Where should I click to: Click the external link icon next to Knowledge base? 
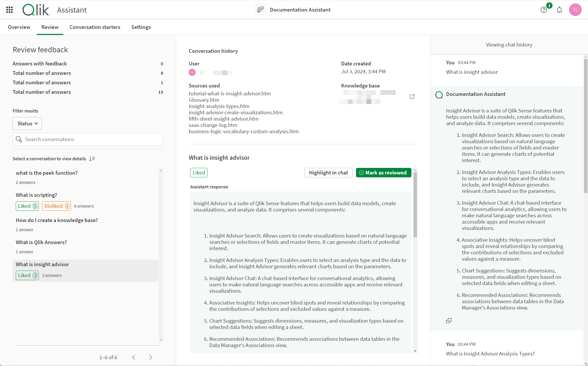[x=412, y=97]
